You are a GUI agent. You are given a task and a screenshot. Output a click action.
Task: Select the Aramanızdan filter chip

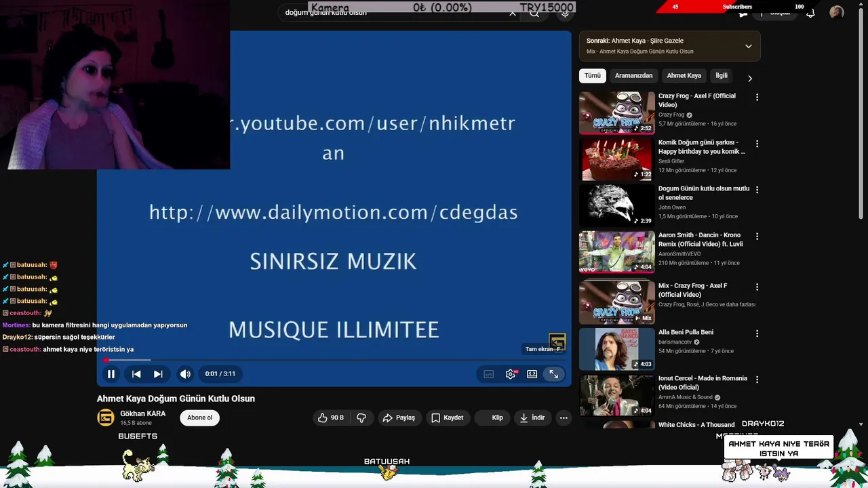(x=633, y=75)
